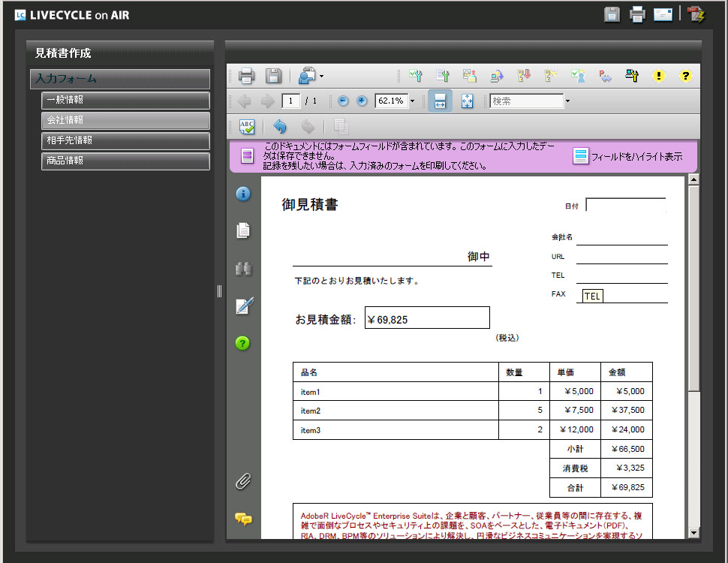Click the scrollbar down arrow
The height and width of the screenshot is (563, 728).
[693, 533]
